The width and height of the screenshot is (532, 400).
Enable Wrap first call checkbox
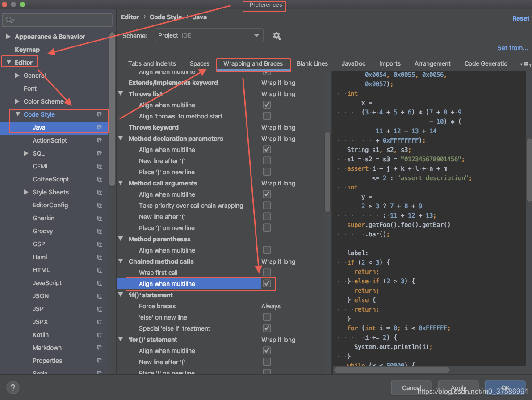pyautogui.click(x=267, y=272)
